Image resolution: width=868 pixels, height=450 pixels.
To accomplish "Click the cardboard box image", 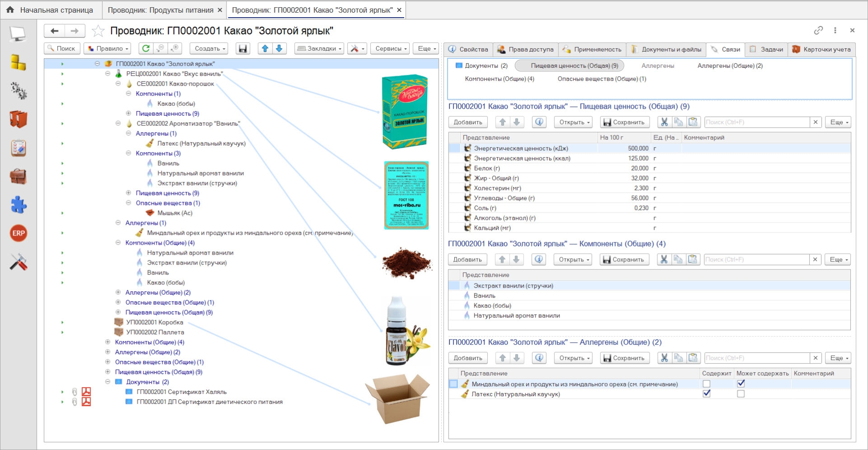I will (398, 398).
